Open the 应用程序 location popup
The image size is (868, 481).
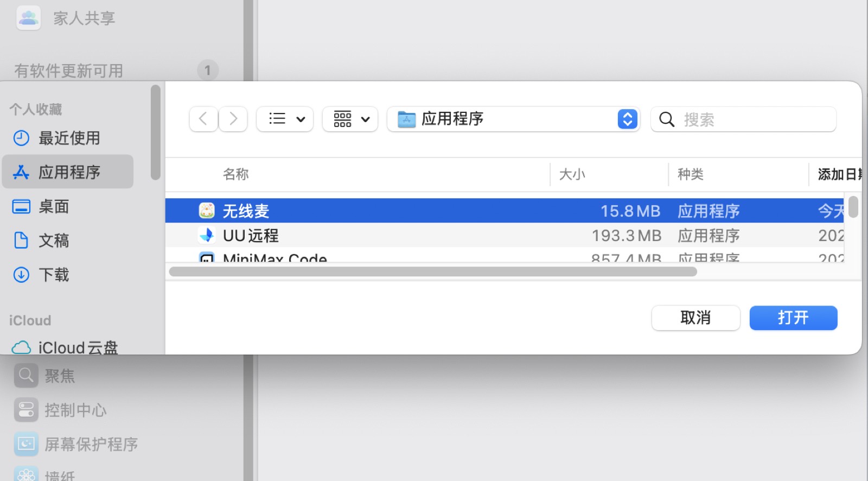click(x=513, y=119)
